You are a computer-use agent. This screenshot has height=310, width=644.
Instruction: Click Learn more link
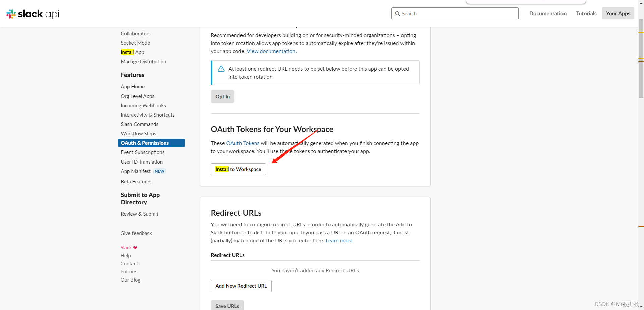(x=339, y=241)
